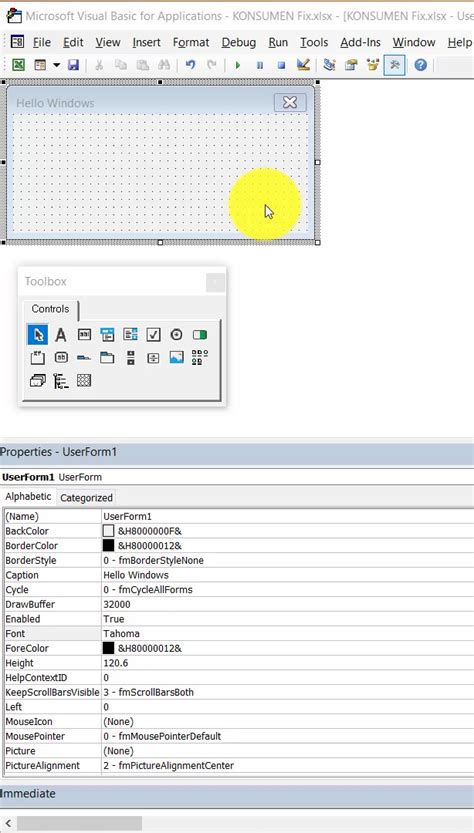The height and width of the screenshot is (833, 474).
Task: Switch to the Categorized properties tab
Action: pyautogui.click(x=86, y=498)
